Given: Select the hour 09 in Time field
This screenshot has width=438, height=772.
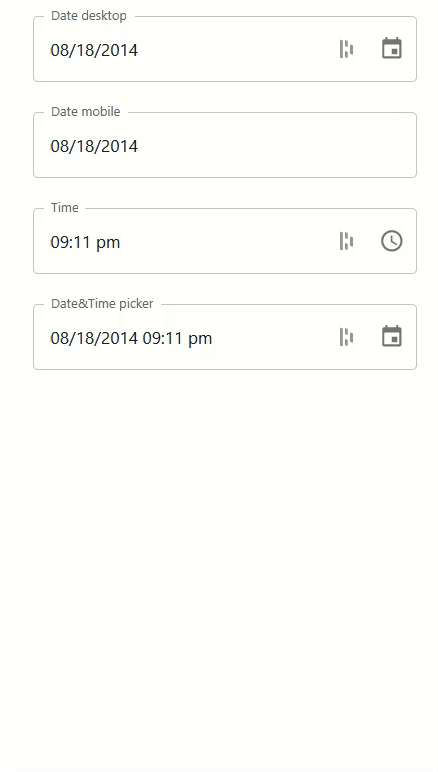Looking at the screenshot, I should [58, 242].
